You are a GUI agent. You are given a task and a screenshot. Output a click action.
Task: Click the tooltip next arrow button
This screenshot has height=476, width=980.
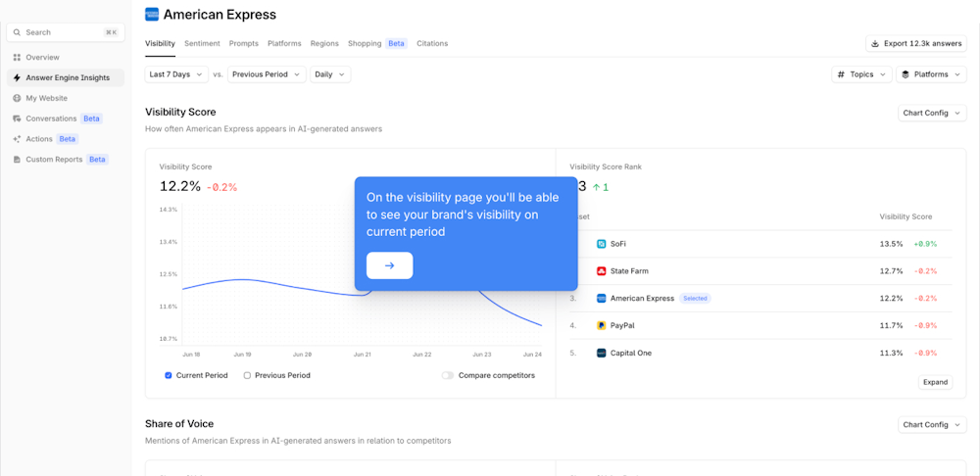[x=389, y=265]
